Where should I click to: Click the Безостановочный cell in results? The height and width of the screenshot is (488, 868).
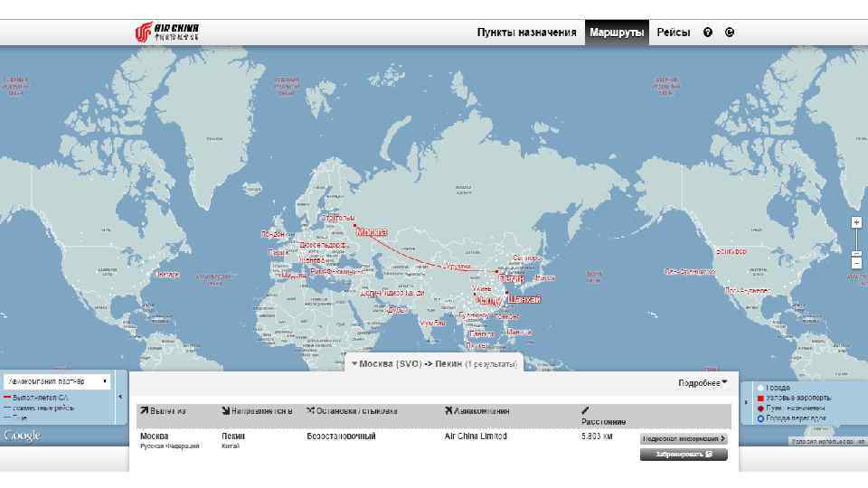pos(341,436)
